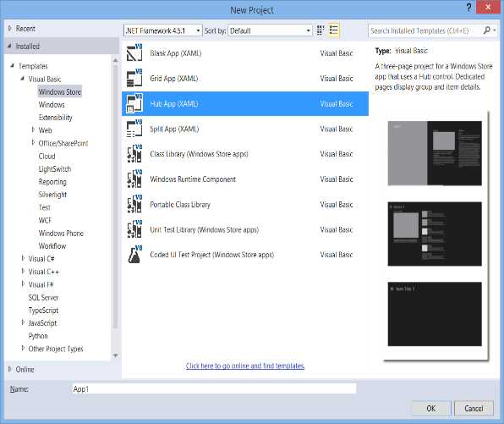The height and width of the screenshot is (424, 504).
Task: Click the Windows Runtime Component icon
Action: [x=134, y=179]
